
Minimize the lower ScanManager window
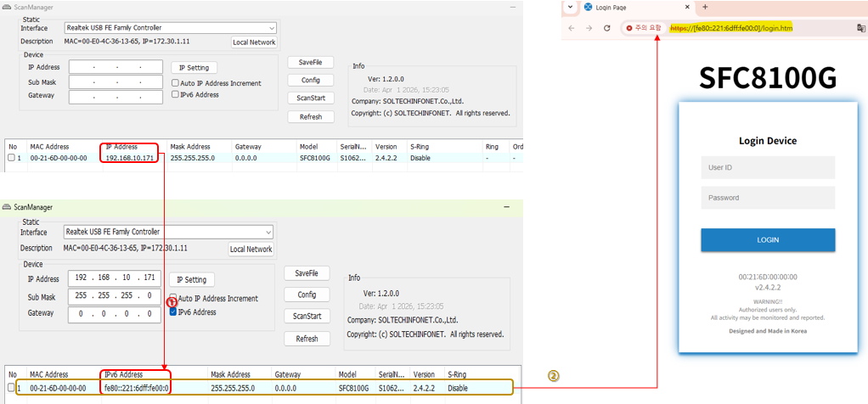506,207
